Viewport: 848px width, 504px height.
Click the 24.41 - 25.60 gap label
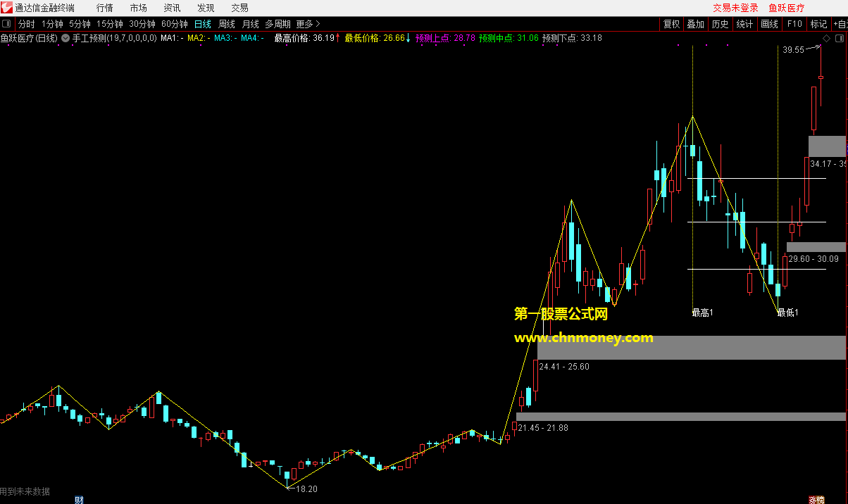[564, 367]
